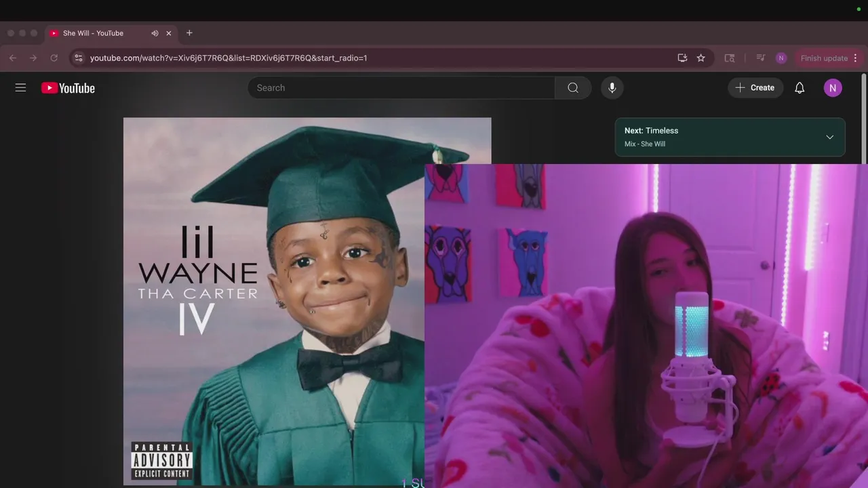Open the YouTube account avatar N
The width and height of the screenshot is (868, 488).
[x=833, y=87]
